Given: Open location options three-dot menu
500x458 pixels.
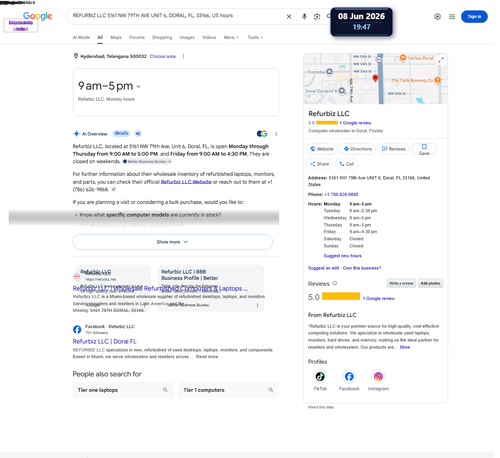Looking at the screenshot, I should click(x=183, y=56).
